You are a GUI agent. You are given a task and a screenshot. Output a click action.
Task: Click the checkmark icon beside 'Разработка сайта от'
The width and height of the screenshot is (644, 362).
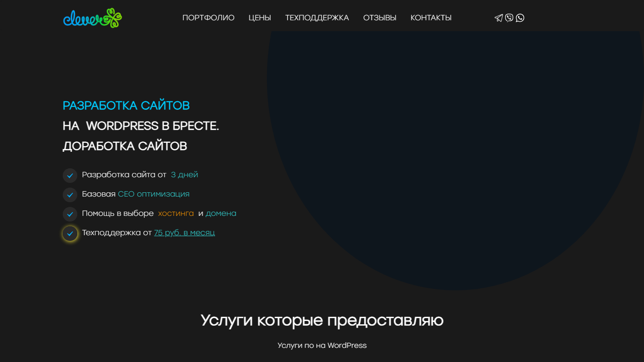(70, 175)
